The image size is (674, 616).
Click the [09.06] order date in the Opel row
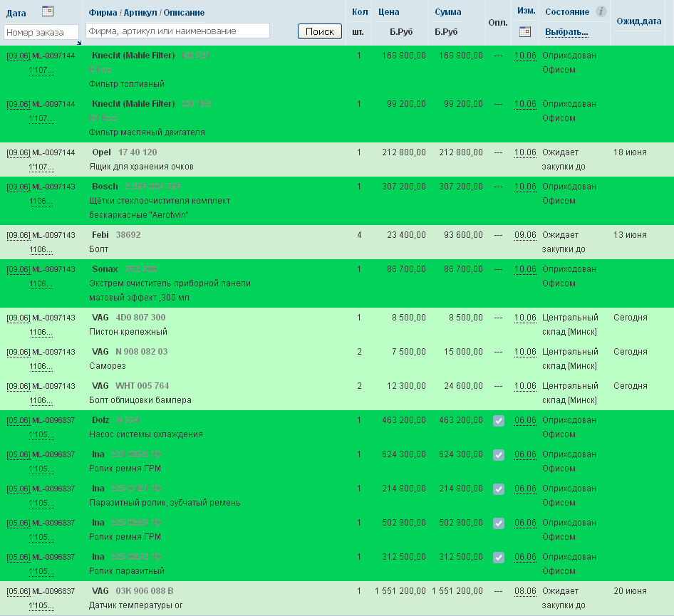click(19, 152)
